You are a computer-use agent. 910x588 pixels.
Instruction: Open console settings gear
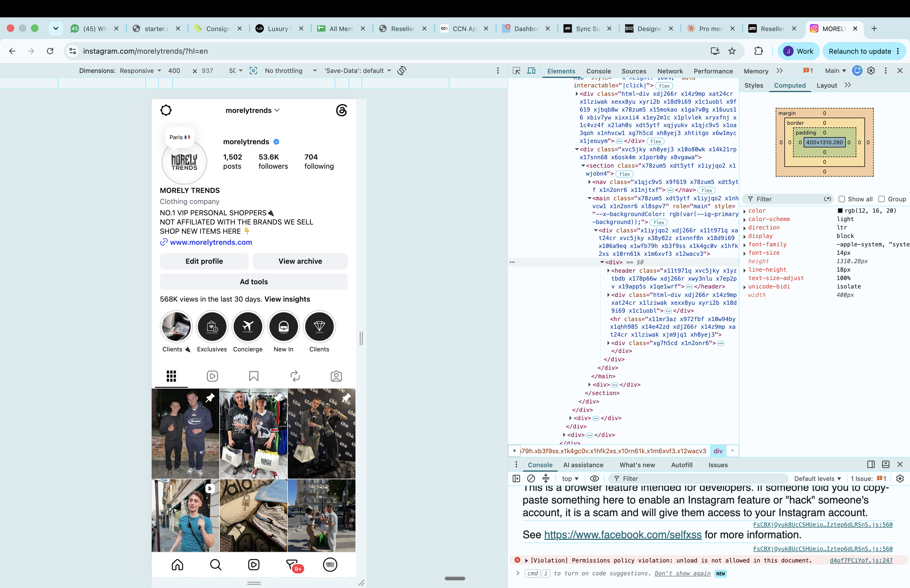[x=900, y=479]
